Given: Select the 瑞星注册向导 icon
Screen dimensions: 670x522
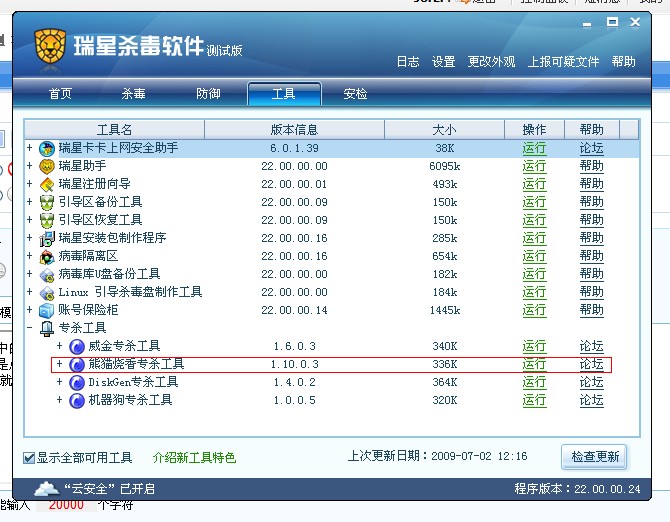Looking at the screenshot, I should point(47,185).
